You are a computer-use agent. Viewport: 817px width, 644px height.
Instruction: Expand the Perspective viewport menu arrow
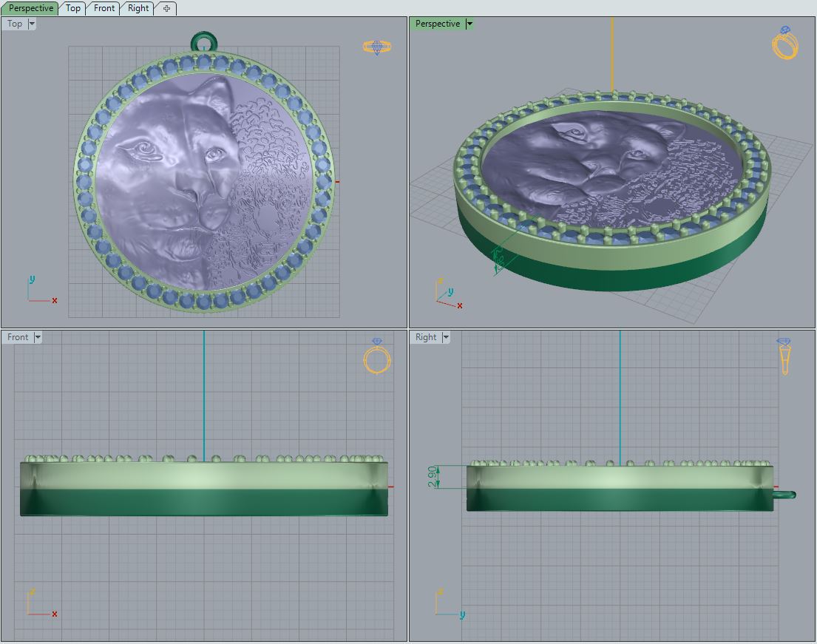469,24
